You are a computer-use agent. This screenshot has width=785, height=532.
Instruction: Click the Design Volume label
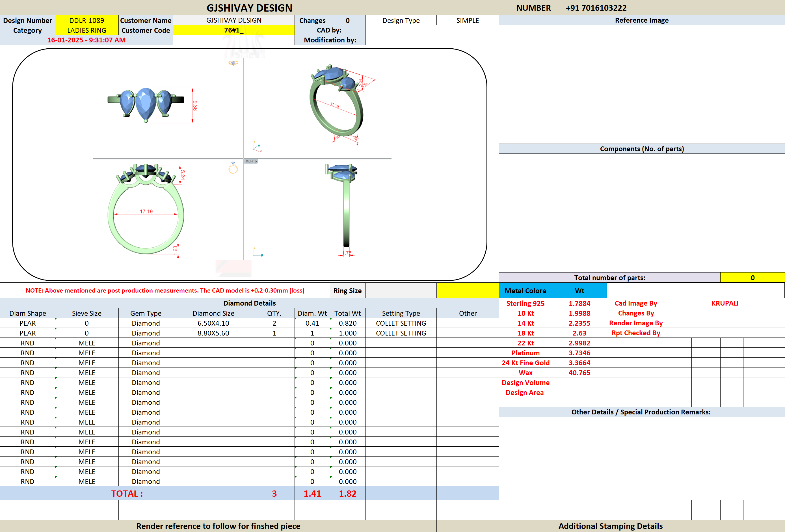click(525, 382)
